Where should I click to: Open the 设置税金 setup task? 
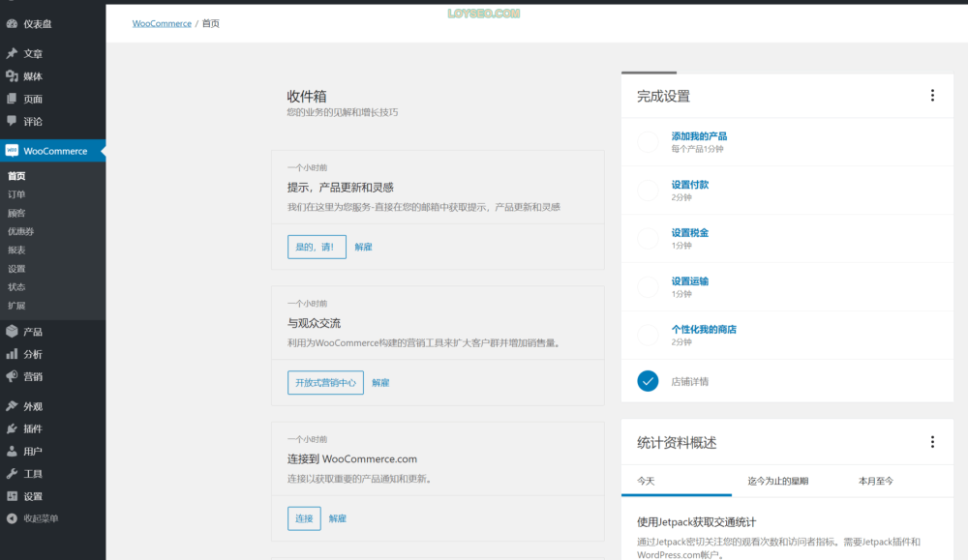coord(689,232)
